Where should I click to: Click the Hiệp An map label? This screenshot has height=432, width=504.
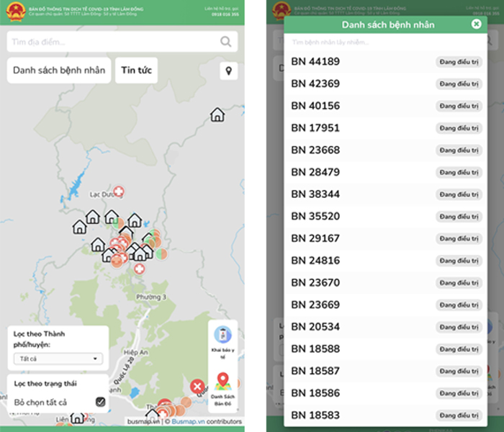click(136, 352)
